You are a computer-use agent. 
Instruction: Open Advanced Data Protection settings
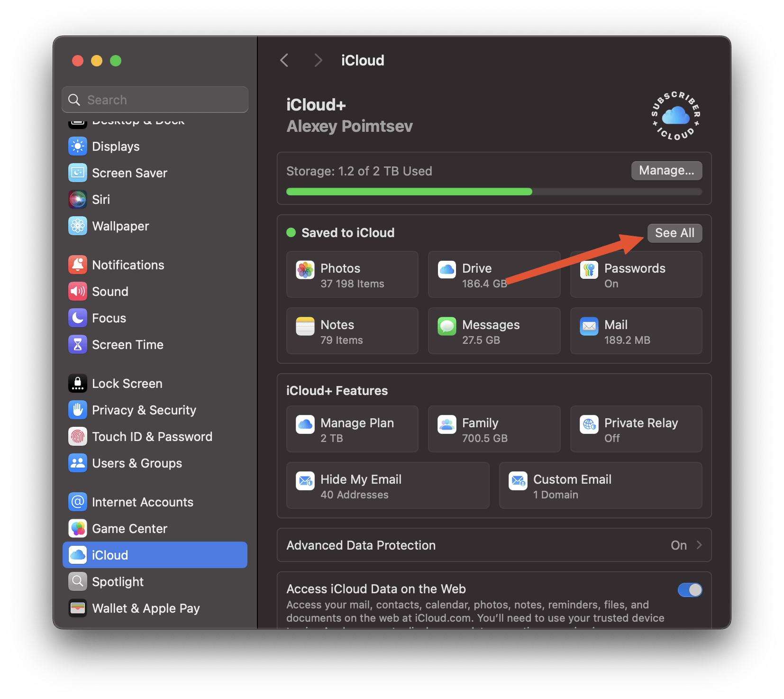coord(494,545)
